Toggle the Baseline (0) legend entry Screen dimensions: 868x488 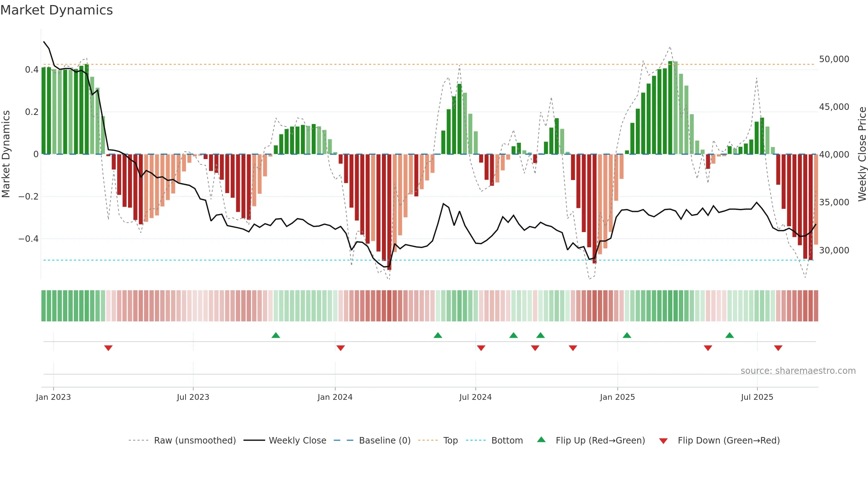(372, 440)
